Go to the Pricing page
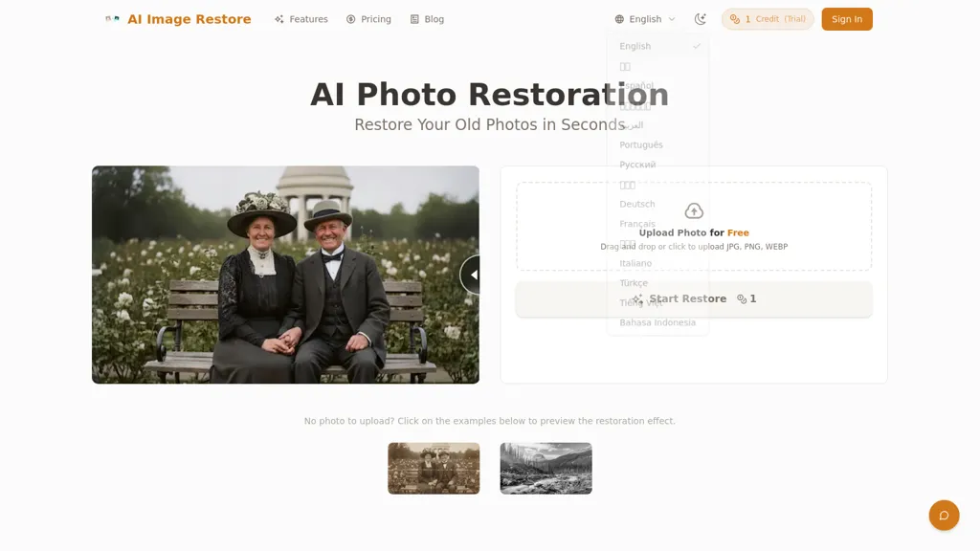 [x=368, y=19]
